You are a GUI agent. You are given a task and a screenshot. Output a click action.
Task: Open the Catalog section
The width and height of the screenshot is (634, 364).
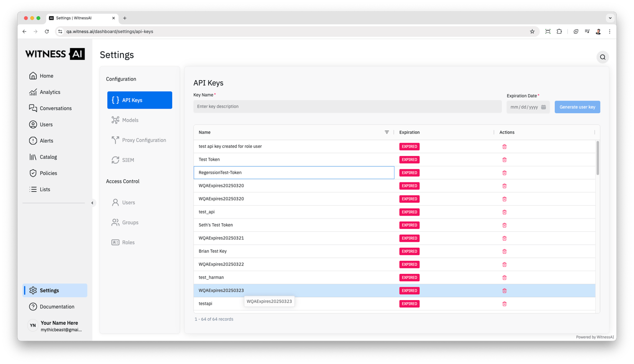click(48, 157)
